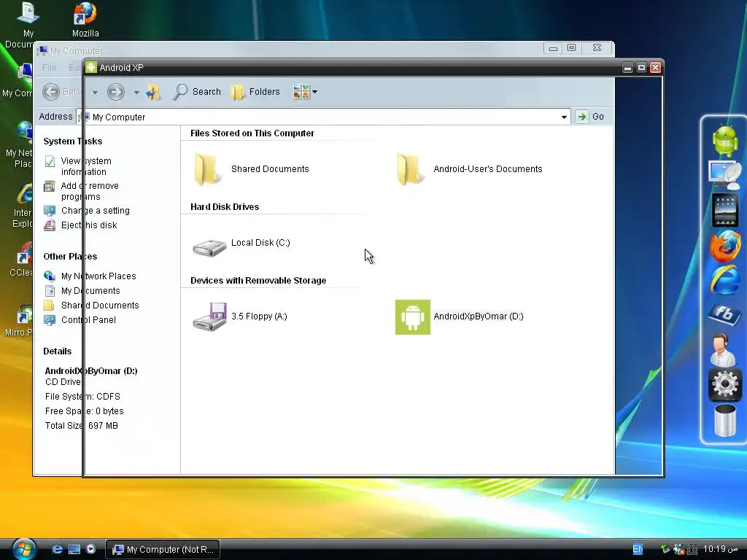This screenshot has height=560, width=747.
Task: Click View system information link
Action: 86,166
